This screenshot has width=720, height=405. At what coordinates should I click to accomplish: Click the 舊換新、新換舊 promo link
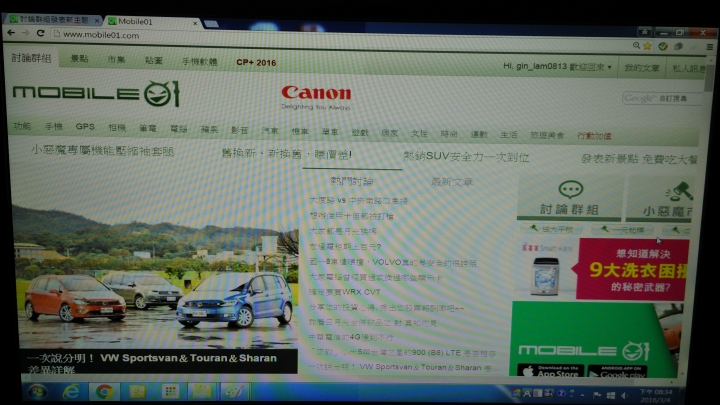coord(287,154)
